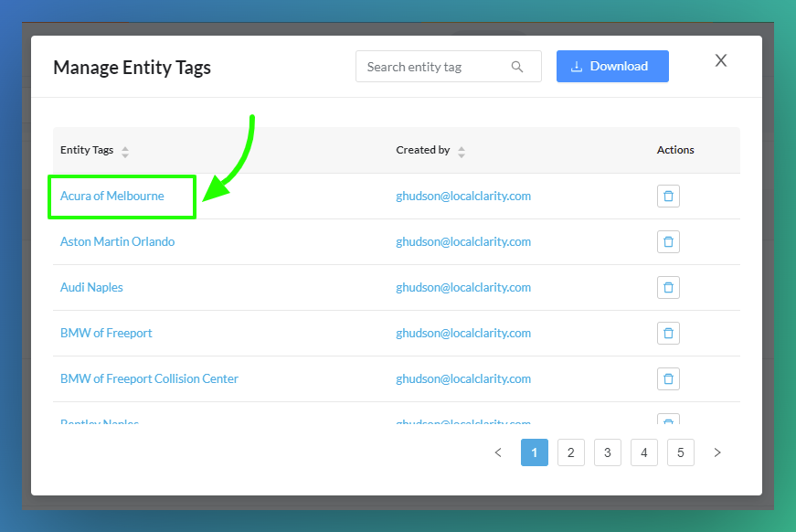Go to the previous page
This screenshot has width=796, height=532.
498,452
